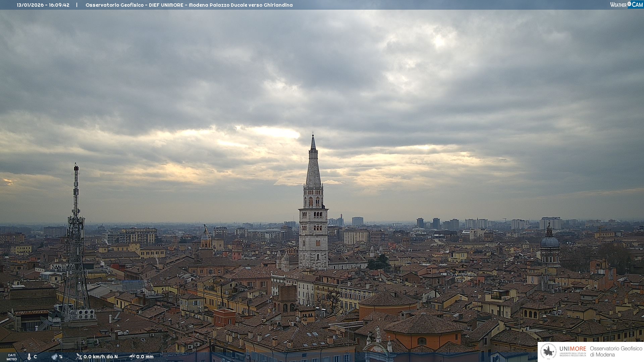The width and height of the screenshot is (644, 362).
Task: Click the camera lens in WeatherCam logo
Action: pyautogui.click(x=629, y=4)
